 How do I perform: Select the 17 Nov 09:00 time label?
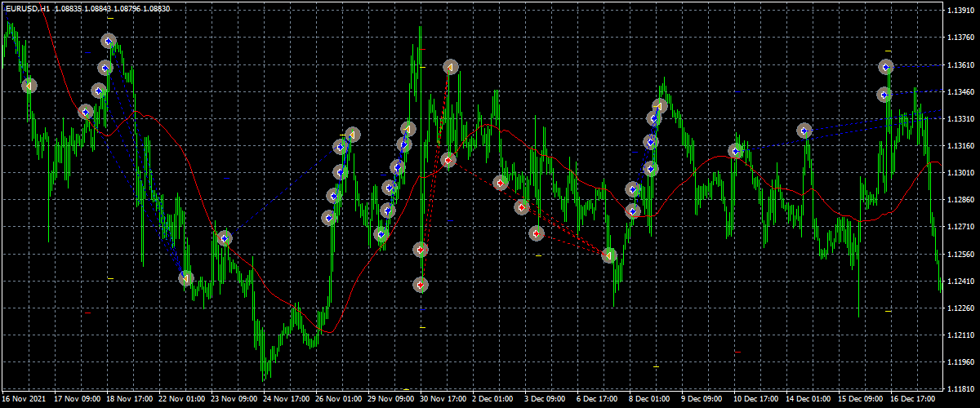point(78,400)
